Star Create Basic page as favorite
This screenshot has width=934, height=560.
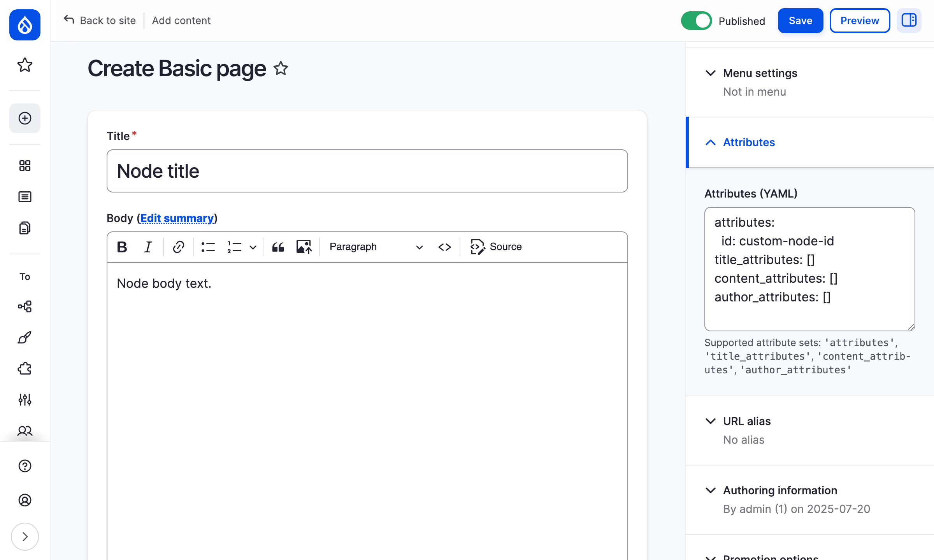click(x=281, y=69)
